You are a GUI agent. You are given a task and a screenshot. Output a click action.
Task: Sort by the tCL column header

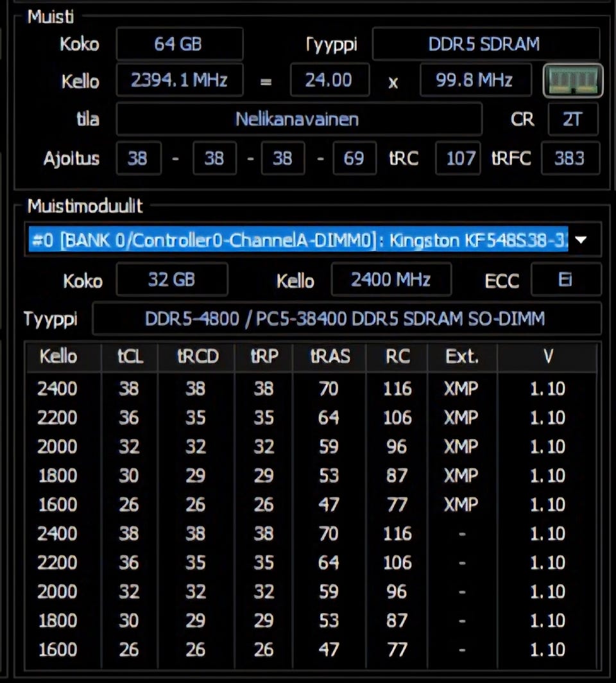coord(130,357)
